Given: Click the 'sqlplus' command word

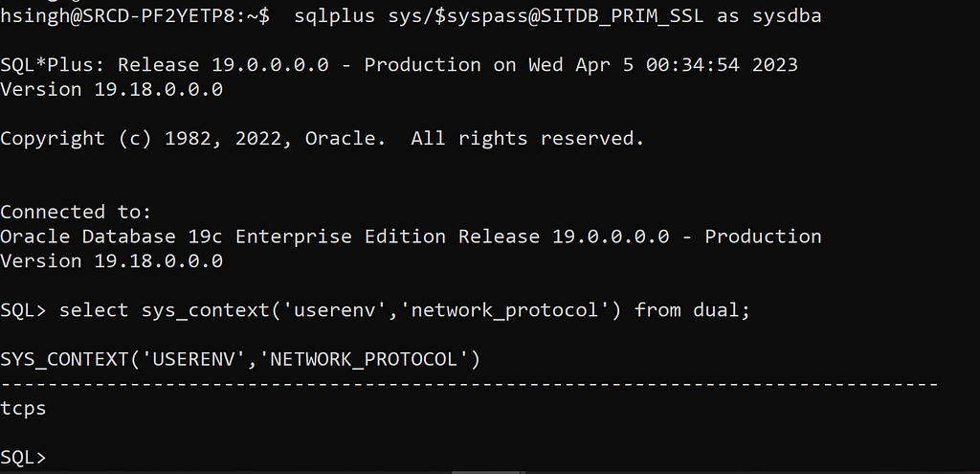Looking at the screenshot, I should tap(334, 16).
